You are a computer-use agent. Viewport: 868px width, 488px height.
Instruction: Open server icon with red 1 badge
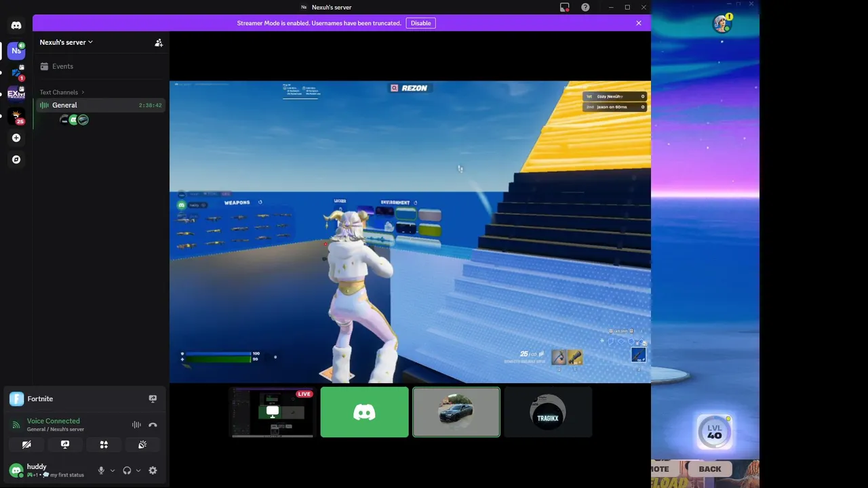click(x=16, y=73)
